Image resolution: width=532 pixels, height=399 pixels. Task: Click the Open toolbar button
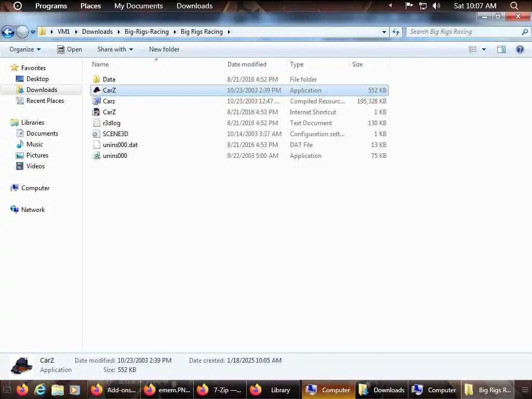point(69,49)
